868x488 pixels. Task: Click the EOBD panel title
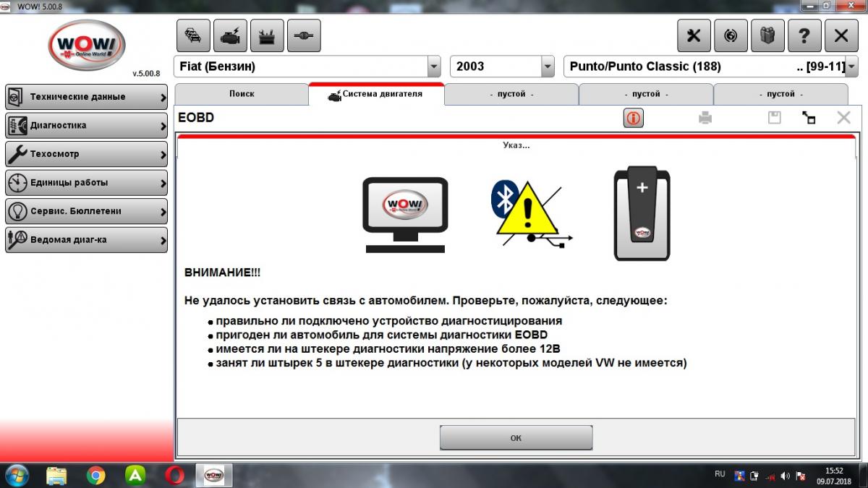click(x=196, y=117)
